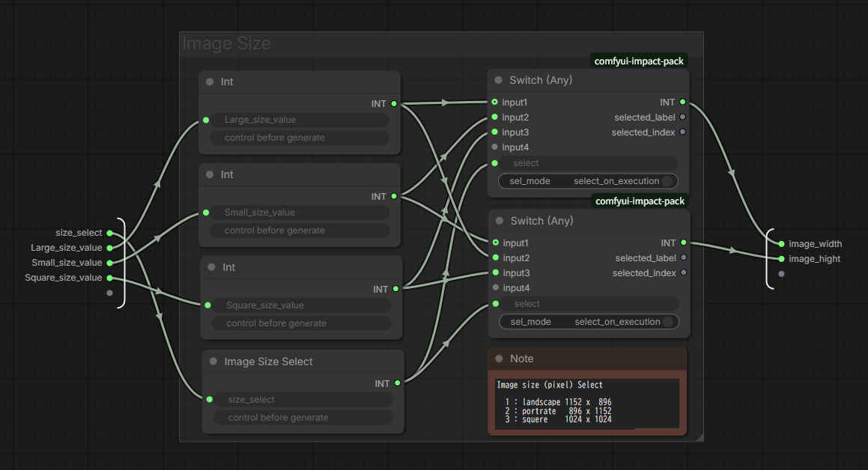Click input4 port on the upper Switch node
Screen dimensions: 868x470
coord(494,147)
